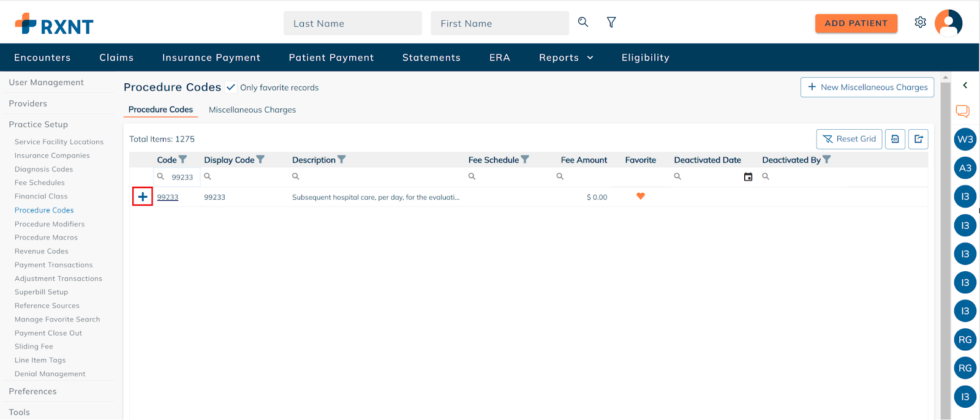Open the chat messages icon
Viewport: 980px width, 420px height.
(x=963, y=111)
